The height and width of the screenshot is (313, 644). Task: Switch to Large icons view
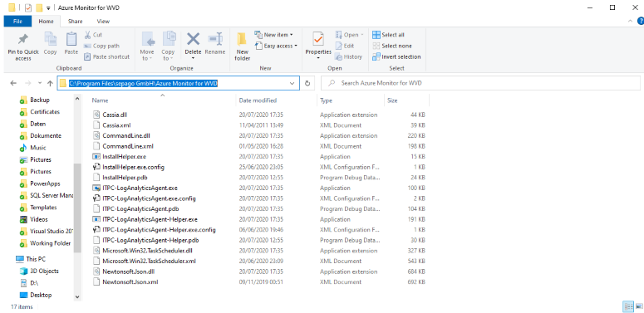point(639,306)
